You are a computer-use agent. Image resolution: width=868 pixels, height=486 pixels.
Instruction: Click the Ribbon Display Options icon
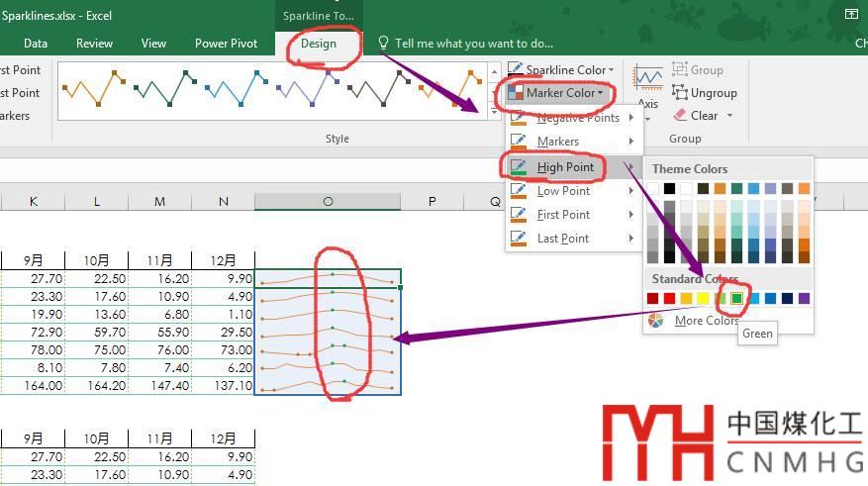click(850, 14)
